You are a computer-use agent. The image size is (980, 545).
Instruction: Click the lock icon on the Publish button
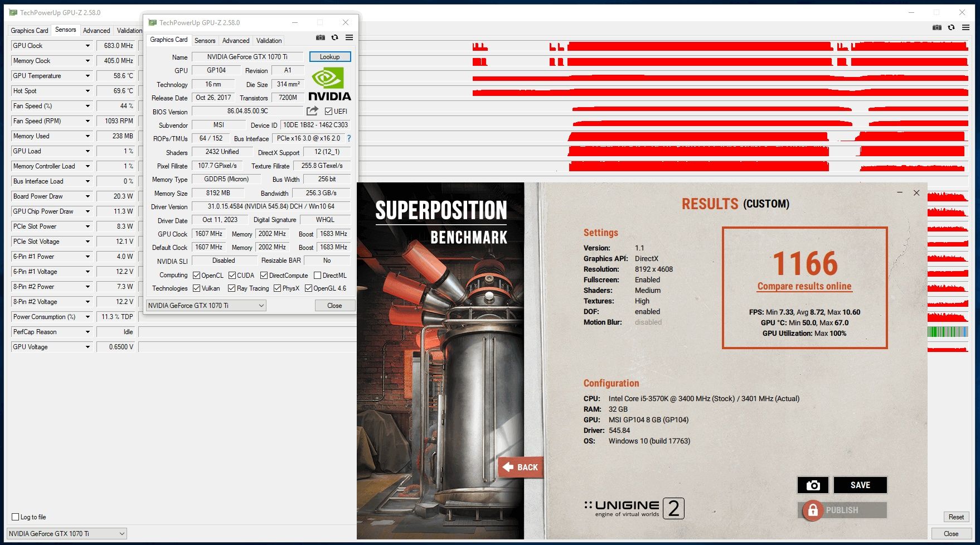tap(812, 510)
